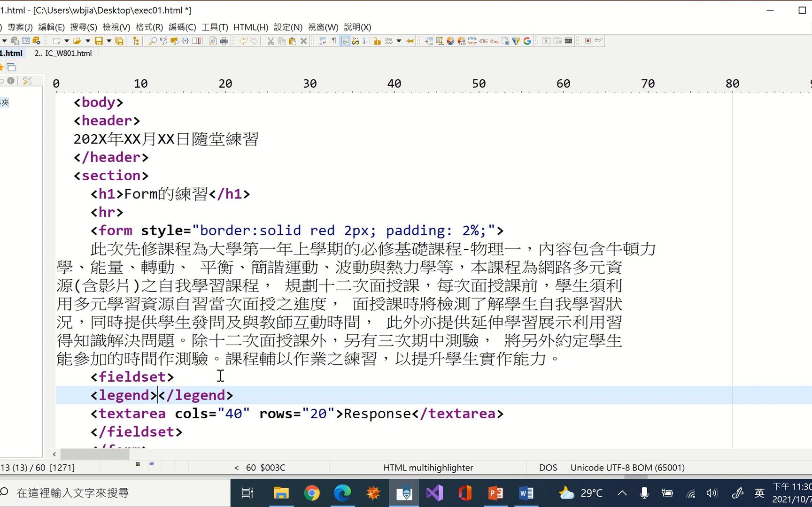Open the 設定(N) menu
The height and width of the screenshot is (507, 812).
point(288,27)
